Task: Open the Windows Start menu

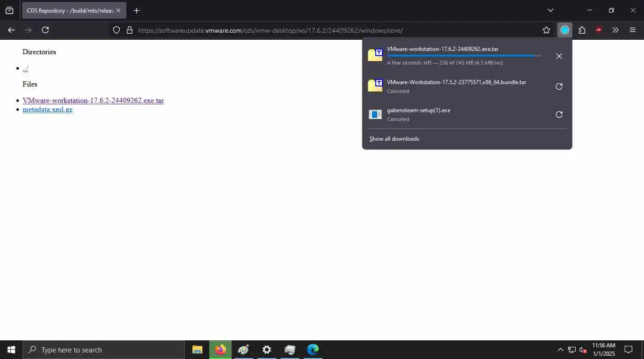Action: pos(11,350)
